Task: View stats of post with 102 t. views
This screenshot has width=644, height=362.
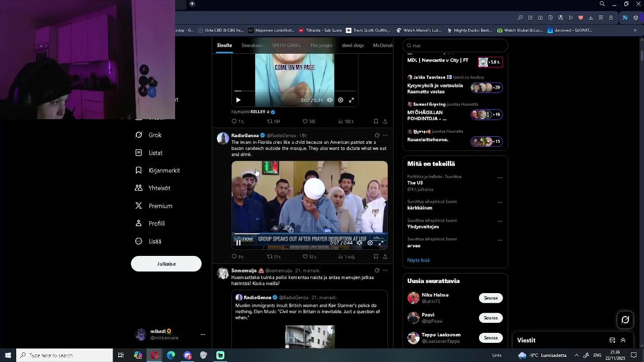Action: [x=346, y=122]
